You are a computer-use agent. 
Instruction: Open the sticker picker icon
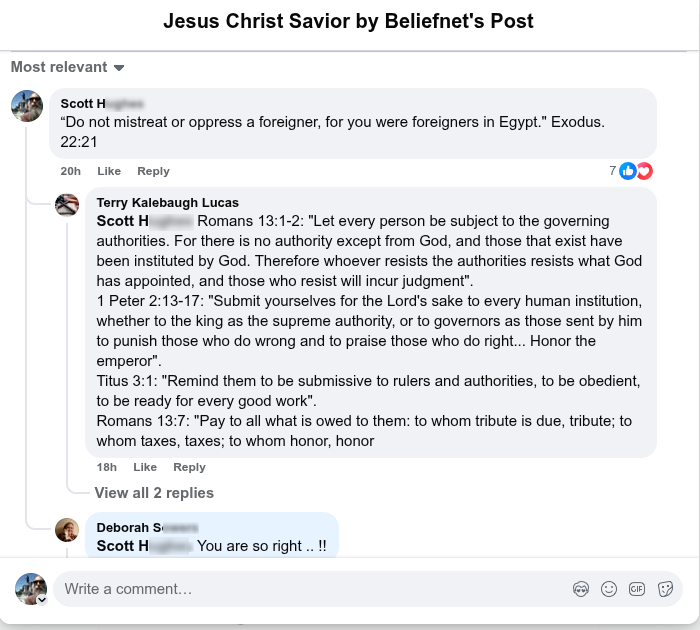(665, 589)
